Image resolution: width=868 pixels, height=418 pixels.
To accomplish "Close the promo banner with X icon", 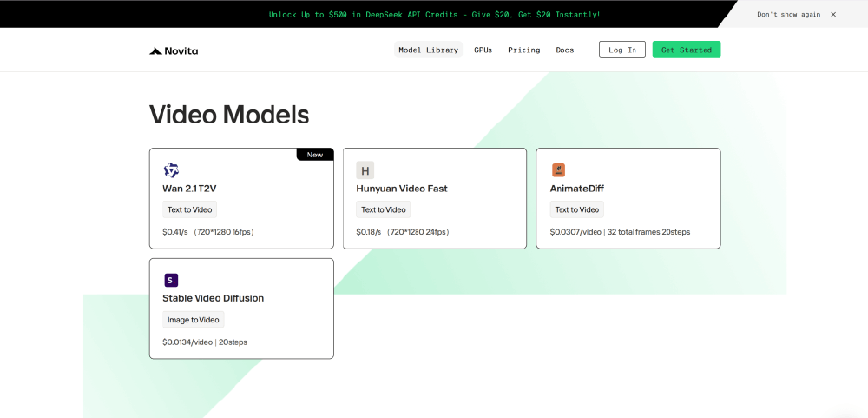I will point(833,15).
